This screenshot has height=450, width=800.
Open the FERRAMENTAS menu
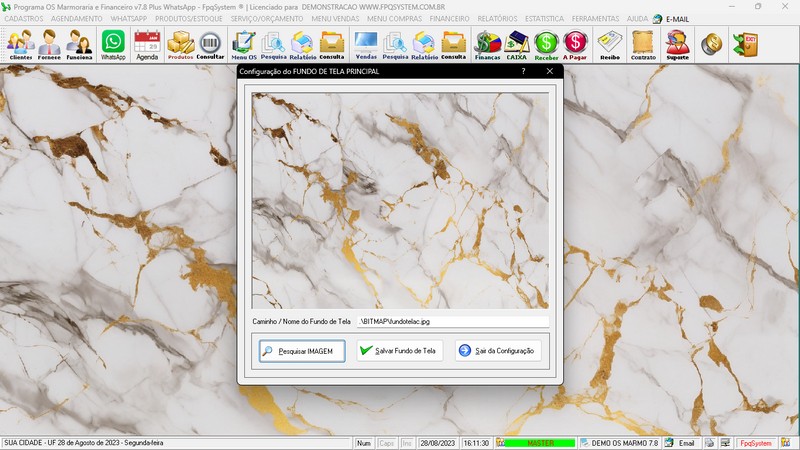click(x=595, y=19)
